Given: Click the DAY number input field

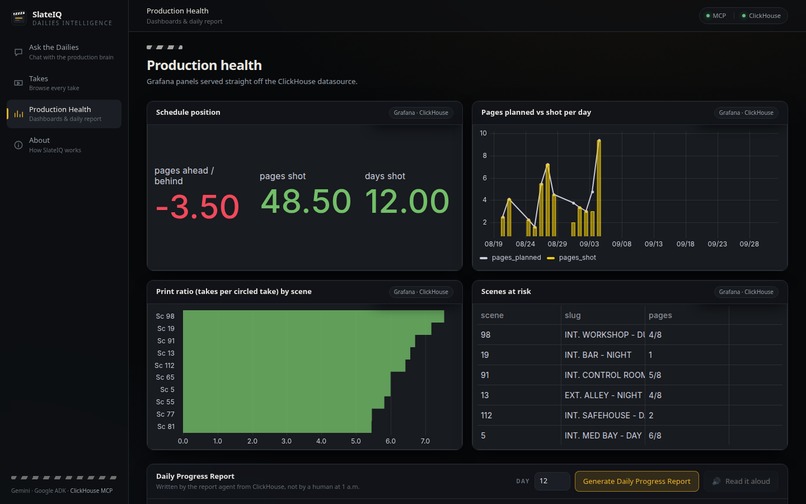Looking at the screenshot, I should (x=552, y=481).
